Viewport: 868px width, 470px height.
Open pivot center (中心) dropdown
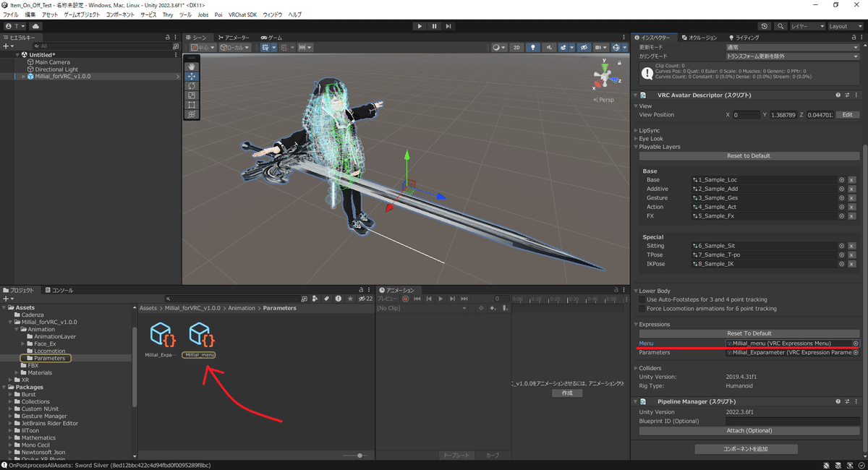pyautogui.click(x=203, y=48)
